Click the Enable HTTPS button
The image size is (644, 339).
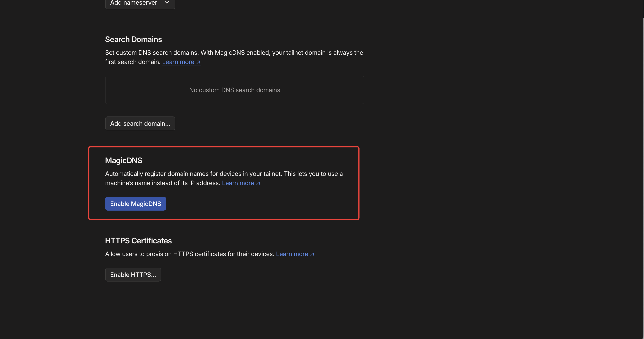(x=133, y=274)
